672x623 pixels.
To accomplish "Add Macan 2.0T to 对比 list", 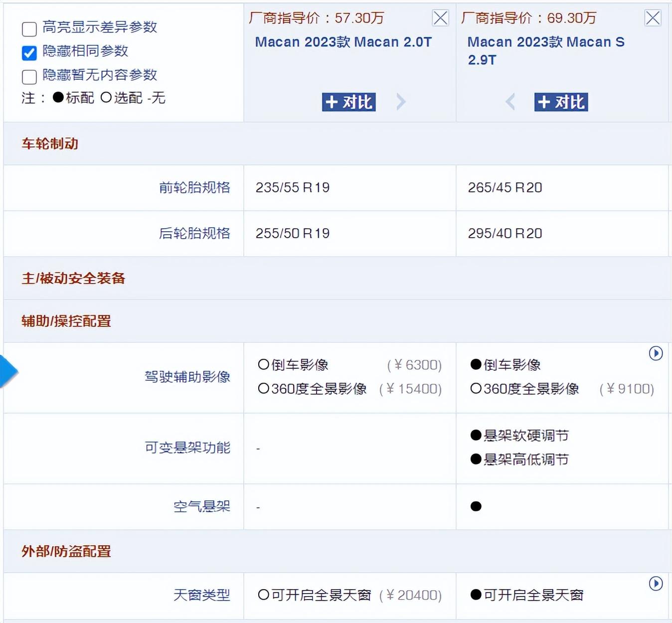I will 348,102.
